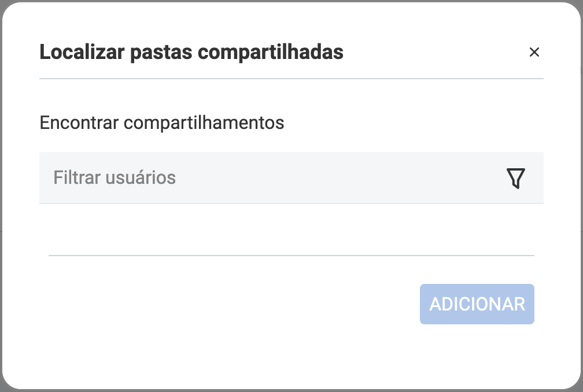This screenshot has width=583, height=392.
Task: Click the X in the dialog header
Action: (534, 53)
